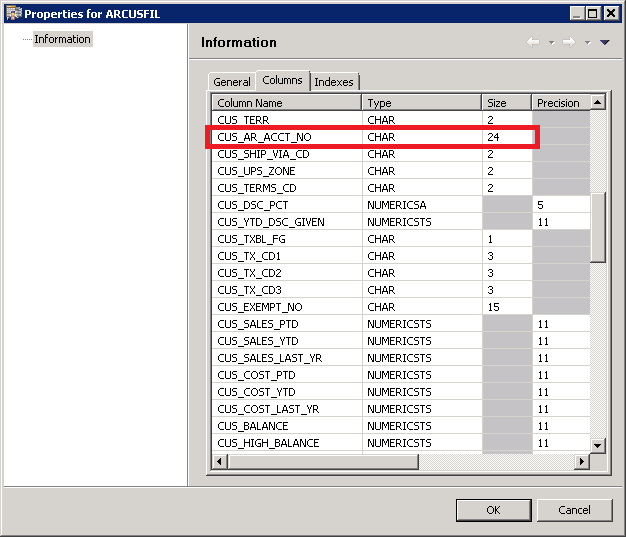Select the CUS_TERMS_CD row
626x537 pixels.
coord(401,188)
